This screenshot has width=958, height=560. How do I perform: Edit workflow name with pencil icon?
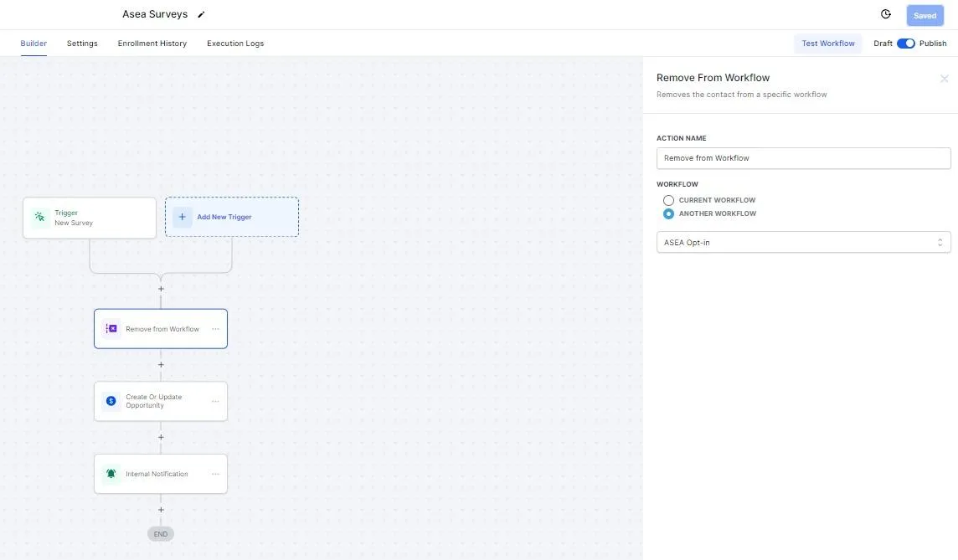201,15
